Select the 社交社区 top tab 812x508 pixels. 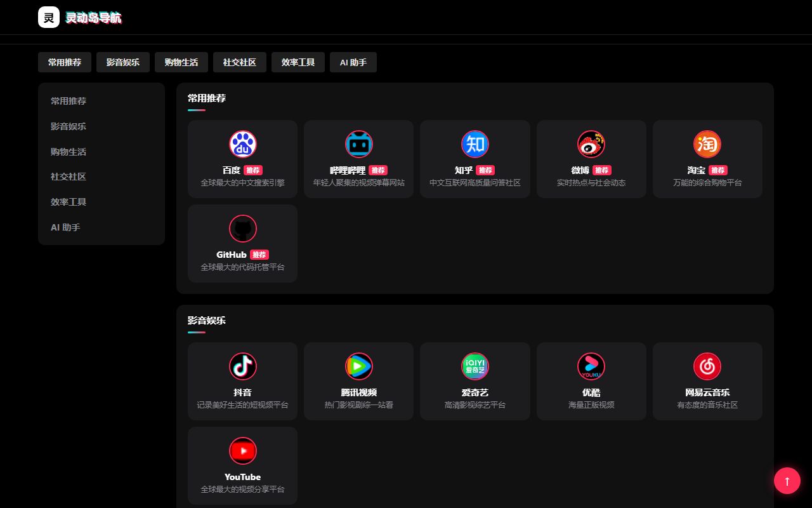pos(240,62)
